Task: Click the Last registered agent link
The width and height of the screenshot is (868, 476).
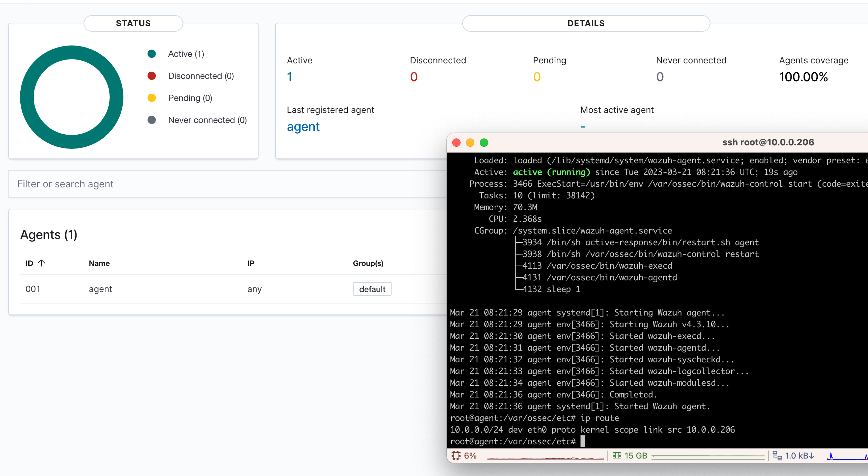Action: click(x=303, y=126)
